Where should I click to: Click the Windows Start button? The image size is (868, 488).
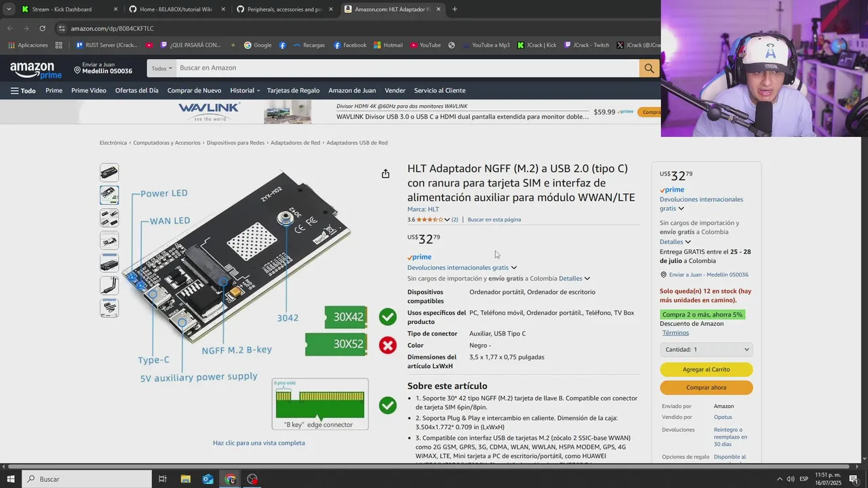[x=11, y=479]
